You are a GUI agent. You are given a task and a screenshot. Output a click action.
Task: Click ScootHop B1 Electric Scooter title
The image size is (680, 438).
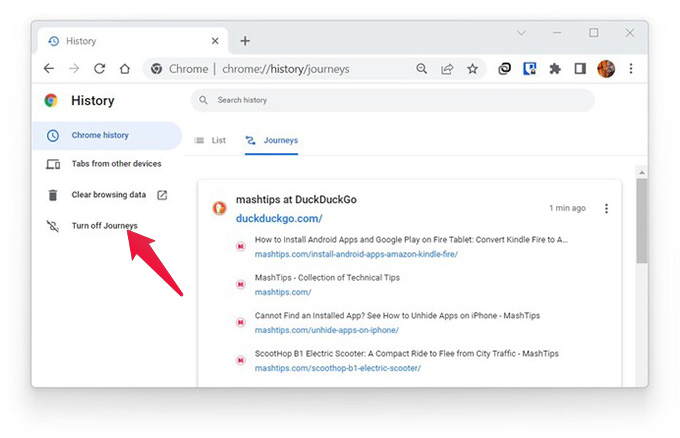406,353
